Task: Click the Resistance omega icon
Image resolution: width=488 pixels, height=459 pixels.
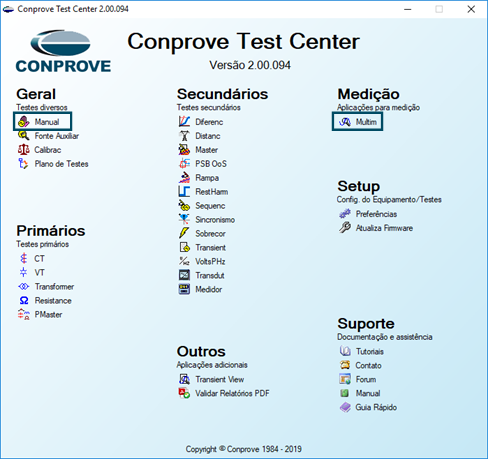Action: pyautogui.click(x=24, y=300)
